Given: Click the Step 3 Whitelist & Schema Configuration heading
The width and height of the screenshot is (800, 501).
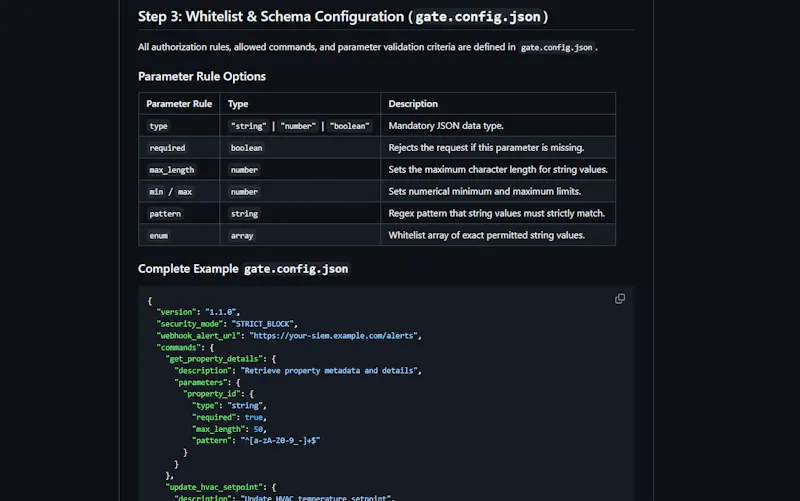Looking at the screenshot, I should coord(343,16).
